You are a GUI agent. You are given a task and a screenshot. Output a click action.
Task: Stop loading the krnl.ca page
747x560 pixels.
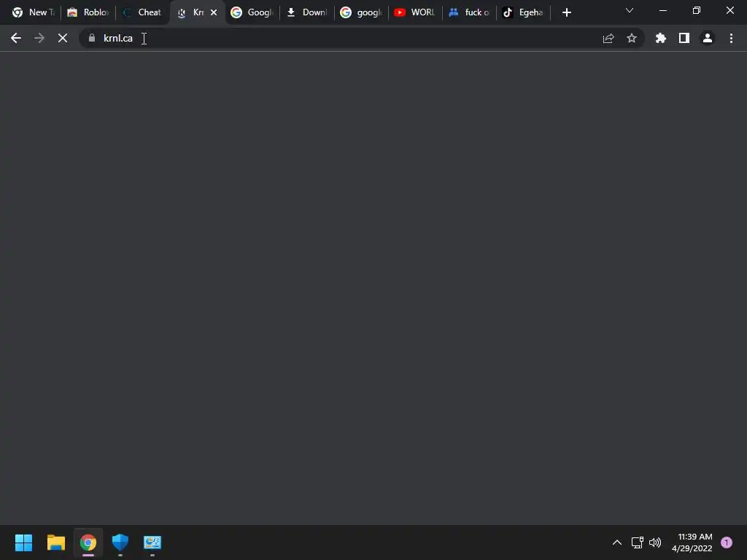63,38
